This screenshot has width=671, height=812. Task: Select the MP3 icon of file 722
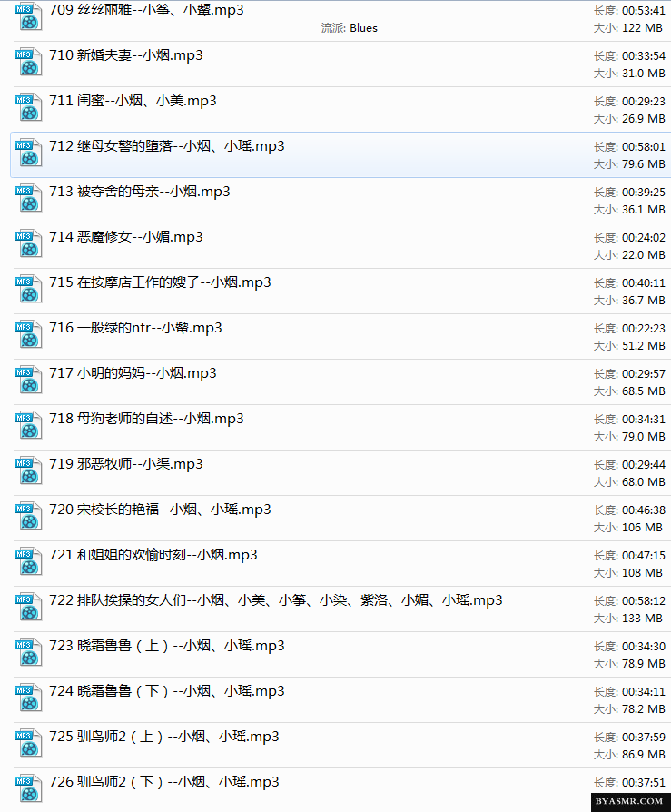pyautogui.click(x=28, y=608)
